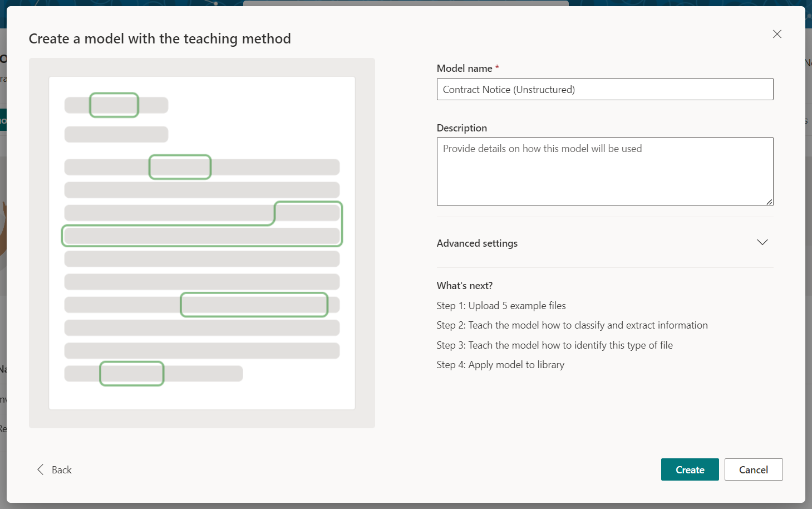Click the Model name field label
Screen dimensions: 812x509
point(464,68)
